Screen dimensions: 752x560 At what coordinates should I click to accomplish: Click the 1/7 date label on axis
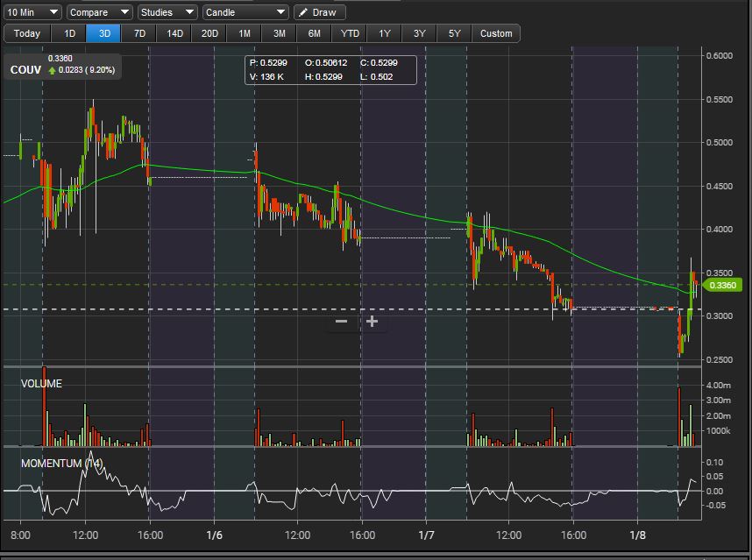coord(426,535)
